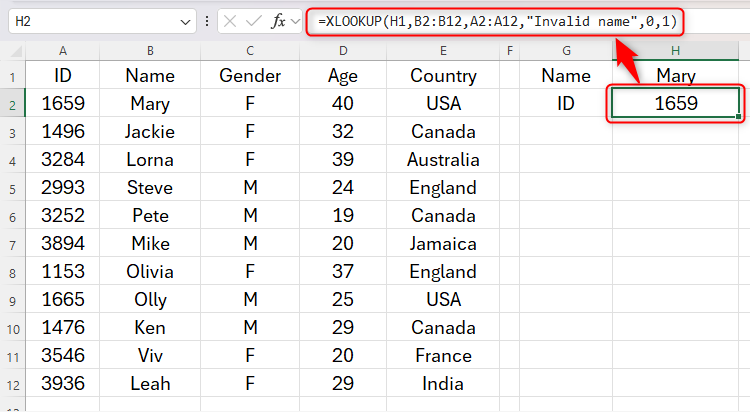Viewport: 750px width, 412px height.
Task: Select row 2 header
Action: 13,104
